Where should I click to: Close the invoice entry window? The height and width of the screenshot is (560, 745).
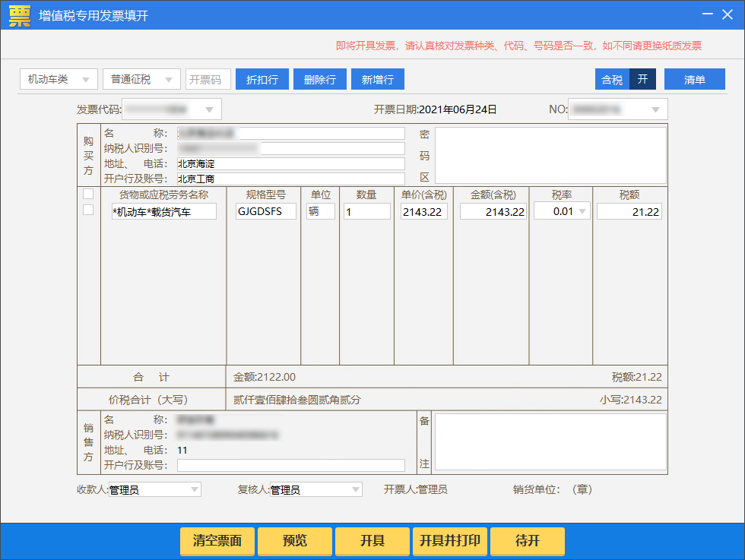[728, 15]
